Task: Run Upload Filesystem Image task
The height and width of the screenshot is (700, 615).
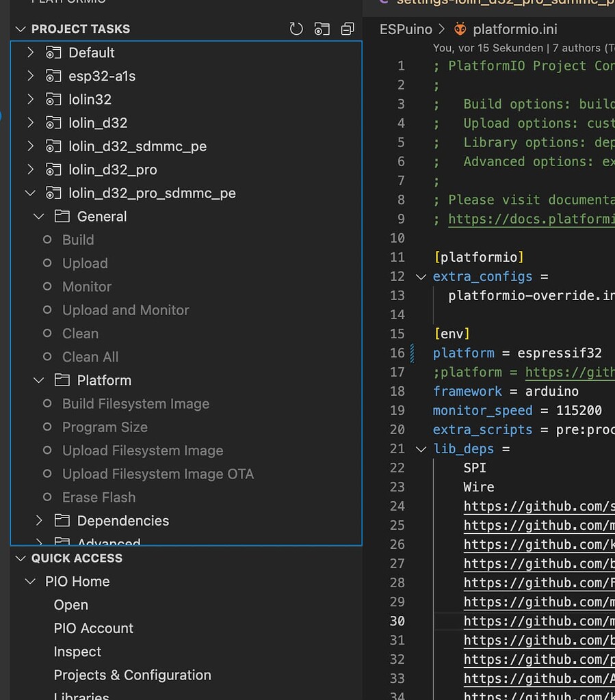Action: coord(142,450)
